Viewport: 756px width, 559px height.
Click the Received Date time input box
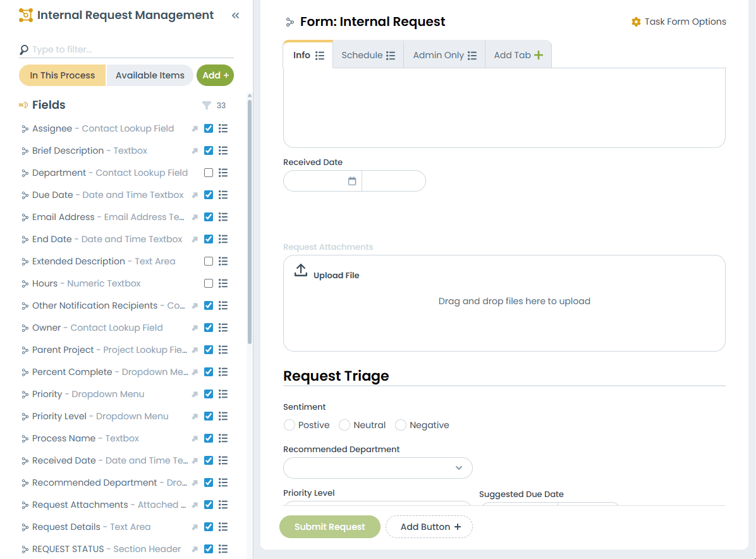click(393, 181)
